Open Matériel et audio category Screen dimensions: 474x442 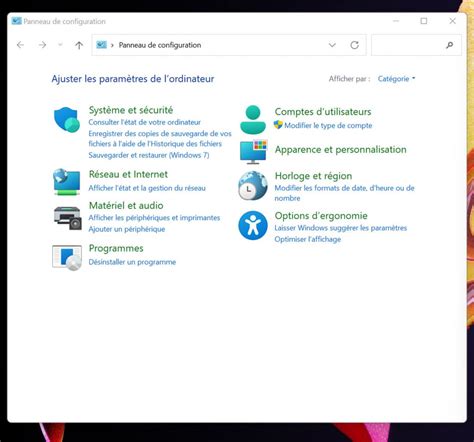click(x=126, y=205)
